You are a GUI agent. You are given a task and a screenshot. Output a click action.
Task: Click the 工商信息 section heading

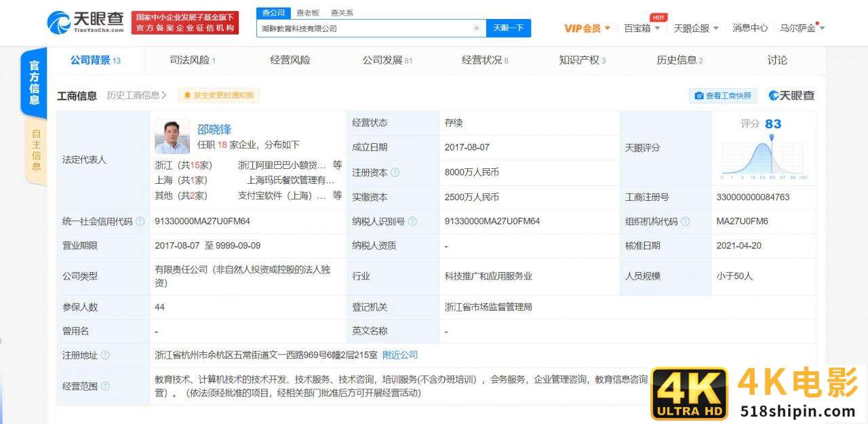point(77,96)
